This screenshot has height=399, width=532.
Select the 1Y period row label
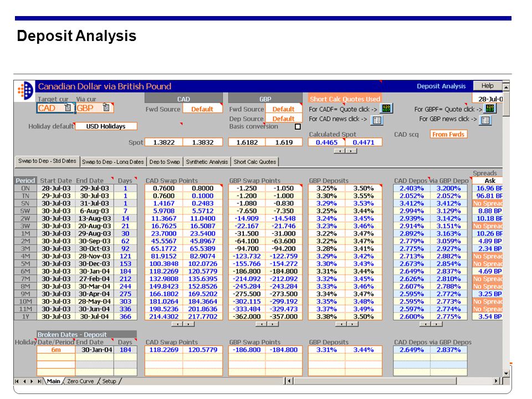coord(25,316)
